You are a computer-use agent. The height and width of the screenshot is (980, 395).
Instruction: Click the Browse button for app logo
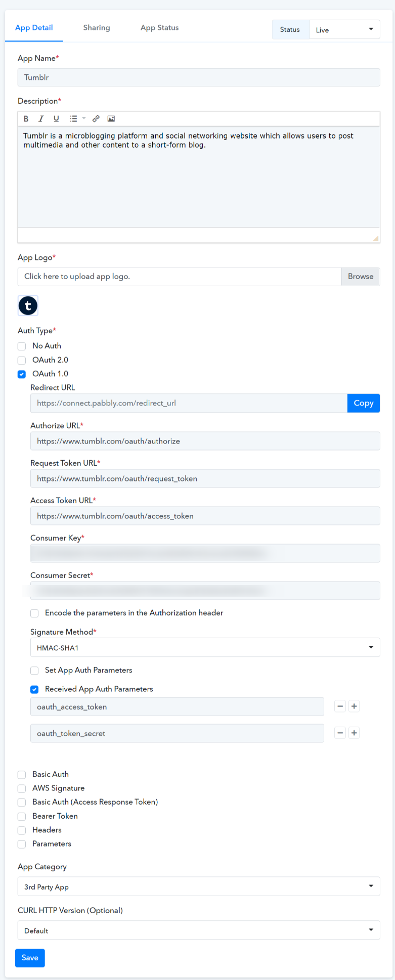pyautogui.click(x=361, y=277)
